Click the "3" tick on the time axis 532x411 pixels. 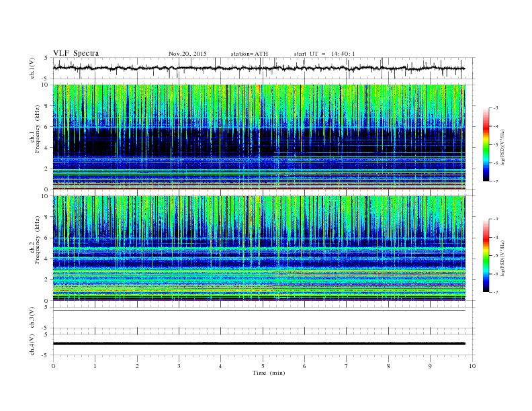click(179, 366)
